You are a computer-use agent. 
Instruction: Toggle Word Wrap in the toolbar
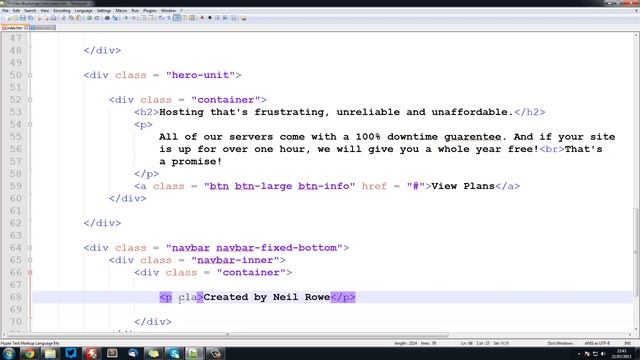point(161,18)
